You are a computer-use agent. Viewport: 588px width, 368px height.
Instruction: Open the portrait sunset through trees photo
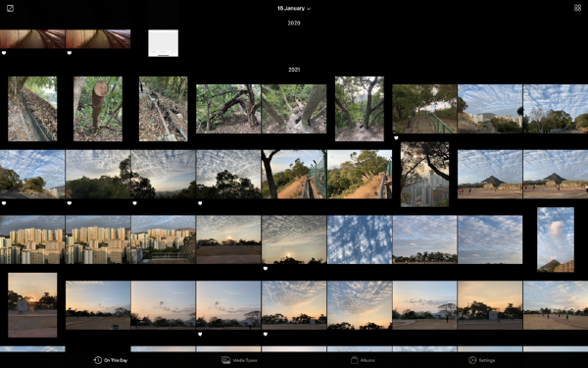(x=32, y=305)
